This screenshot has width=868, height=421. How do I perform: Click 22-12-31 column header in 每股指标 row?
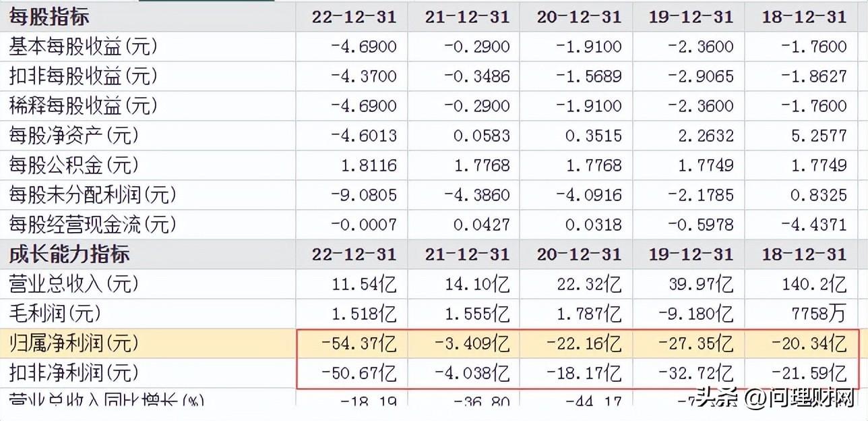tap(354, 16)
